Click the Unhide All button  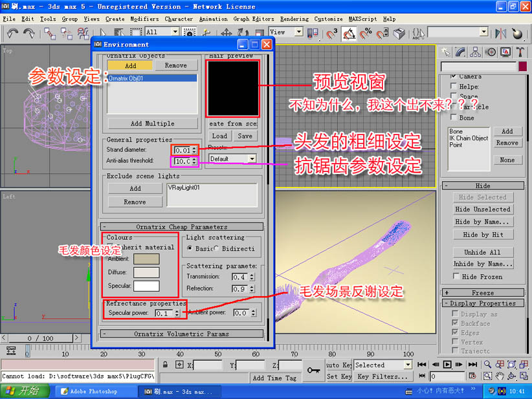point(483,252)
